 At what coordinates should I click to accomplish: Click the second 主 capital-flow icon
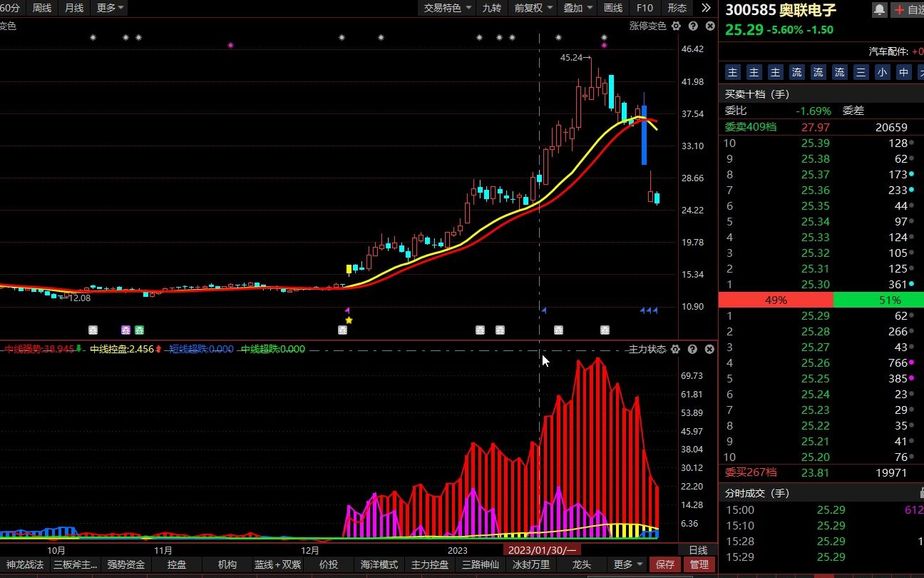coord(754,72)
